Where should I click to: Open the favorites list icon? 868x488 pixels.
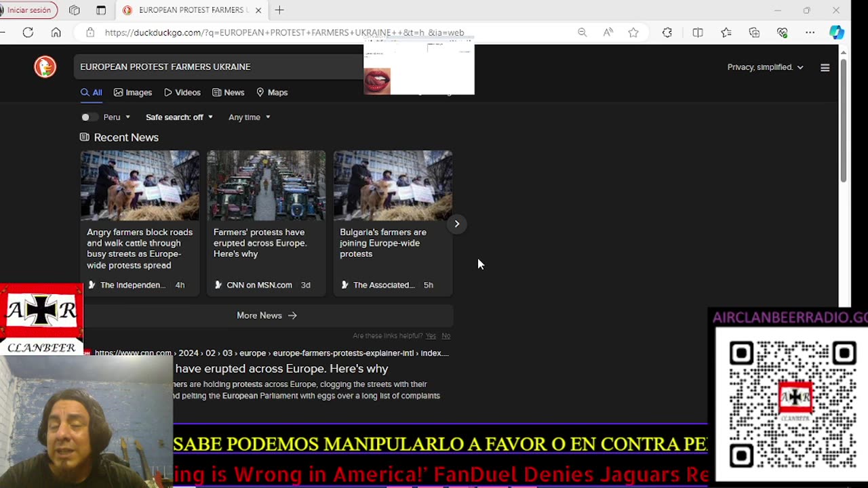click(x=726, y=32)
